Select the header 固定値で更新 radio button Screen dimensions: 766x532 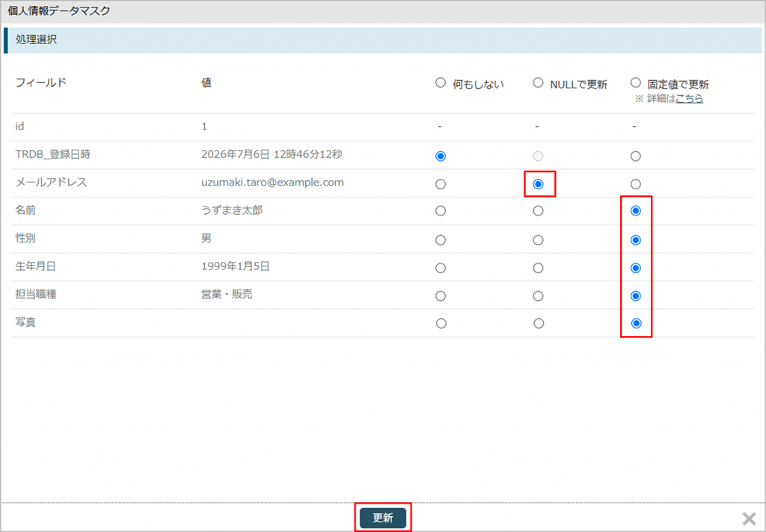click(x=636, y=82)
